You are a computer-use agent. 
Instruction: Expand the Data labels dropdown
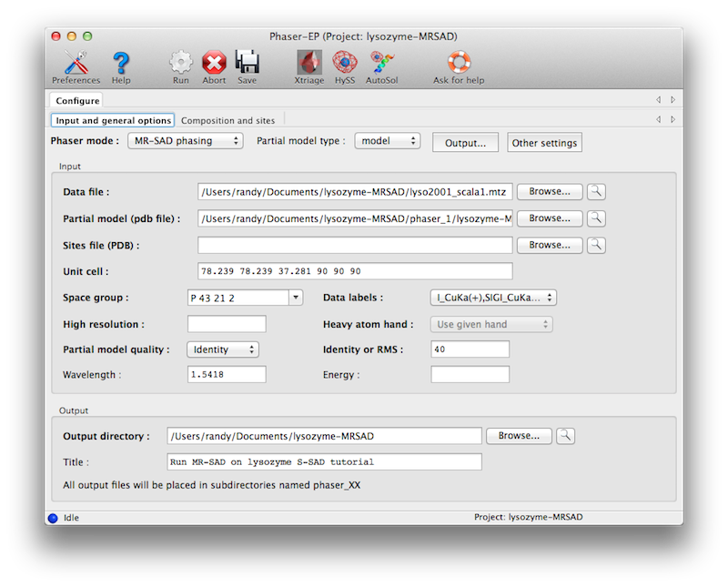click(x=492, y=298)
